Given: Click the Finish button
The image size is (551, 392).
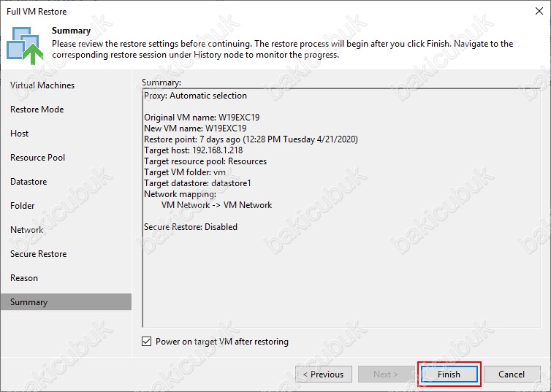Looking at the screenshot, I should tap(449, 374).
